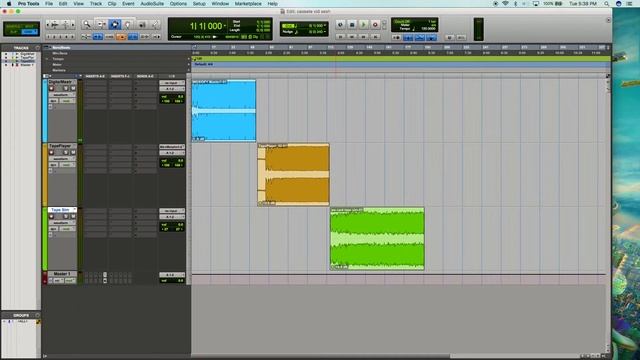Viewport: 640px width, 360px height.
Task: Select the Scrubber speaker tool
Action: point(142,25)
